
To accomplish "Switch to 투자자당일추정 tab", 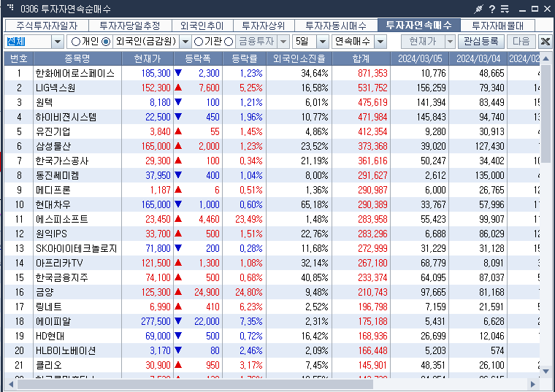I will click(130, 26).
